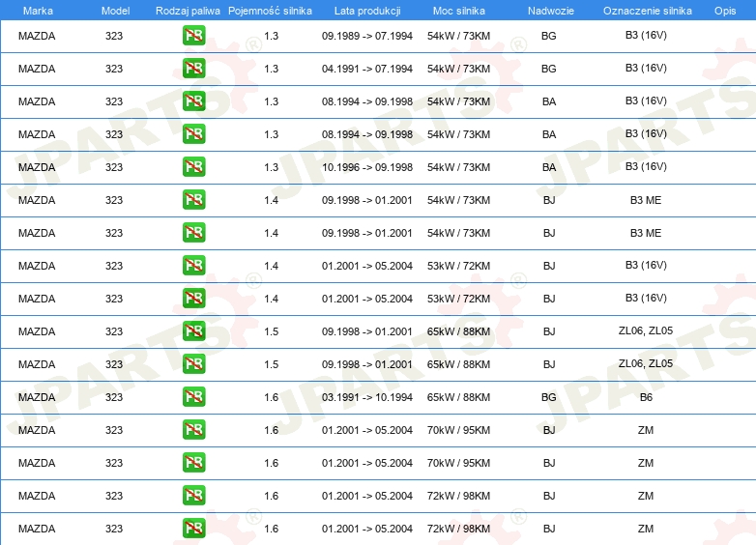Click 54kW / 73KM in the 10.1996 row
This screenshot has width=756, height=545.
tap(458, 167)
